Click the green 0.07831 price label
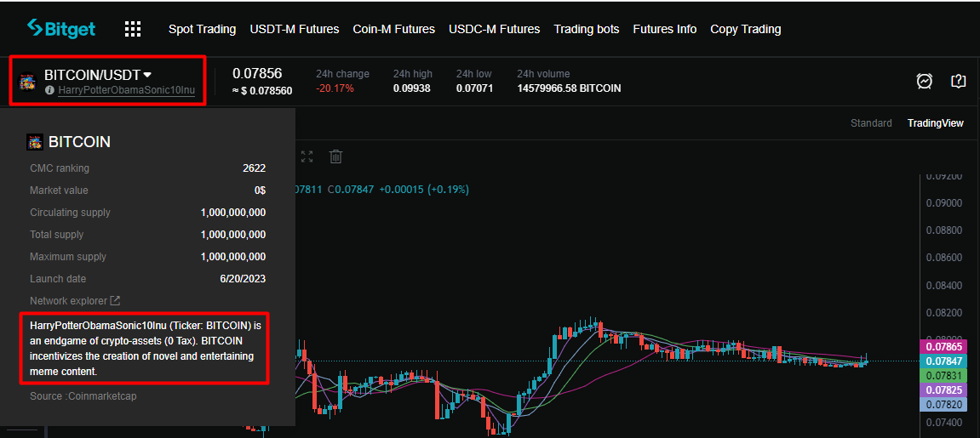 tap(944, 376)
